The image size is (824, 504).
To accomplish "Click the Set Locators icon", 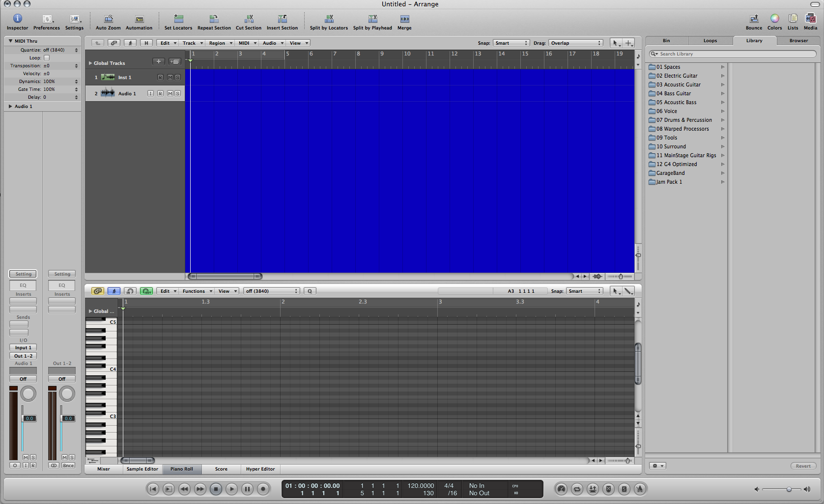I will click(178, 19).
